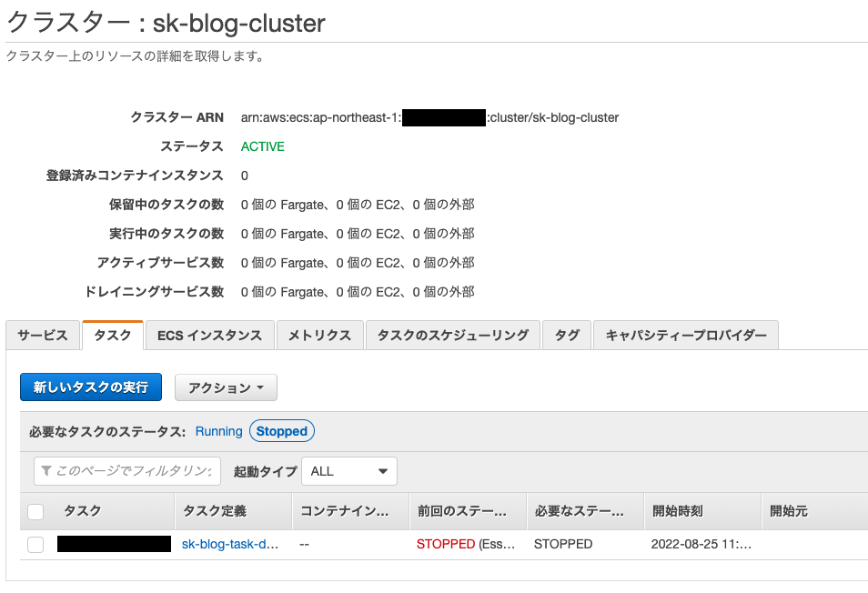868x593 pixels.
Task: Expand the アクション menu
Action: click(x=226, y=387)
